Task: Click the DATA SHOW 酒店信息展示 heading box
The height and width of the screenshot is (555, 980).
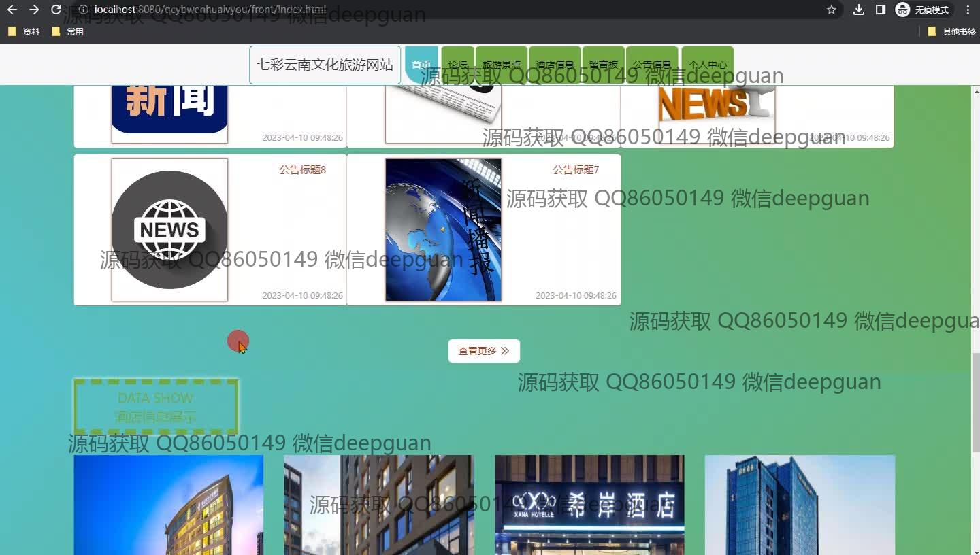Action: click(156, 407)
